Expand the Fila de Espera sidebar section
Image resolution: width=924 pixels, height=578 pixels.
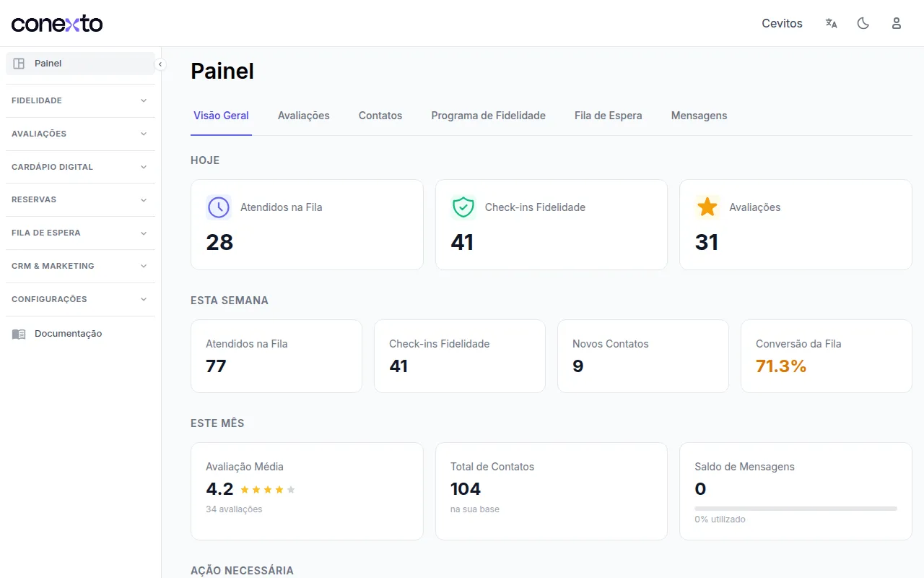pyautogui.click(x=80, y=233)
